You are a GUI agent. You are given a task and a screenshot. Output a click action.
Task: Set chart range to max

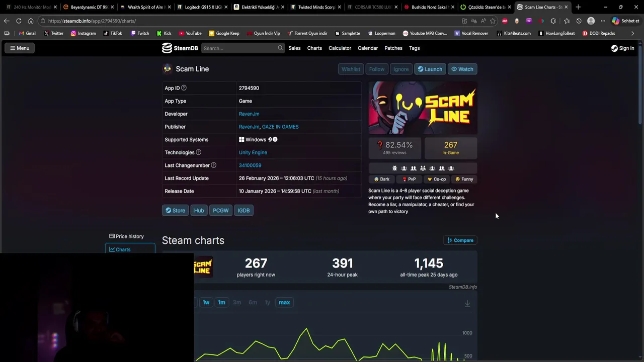point(284,303)
